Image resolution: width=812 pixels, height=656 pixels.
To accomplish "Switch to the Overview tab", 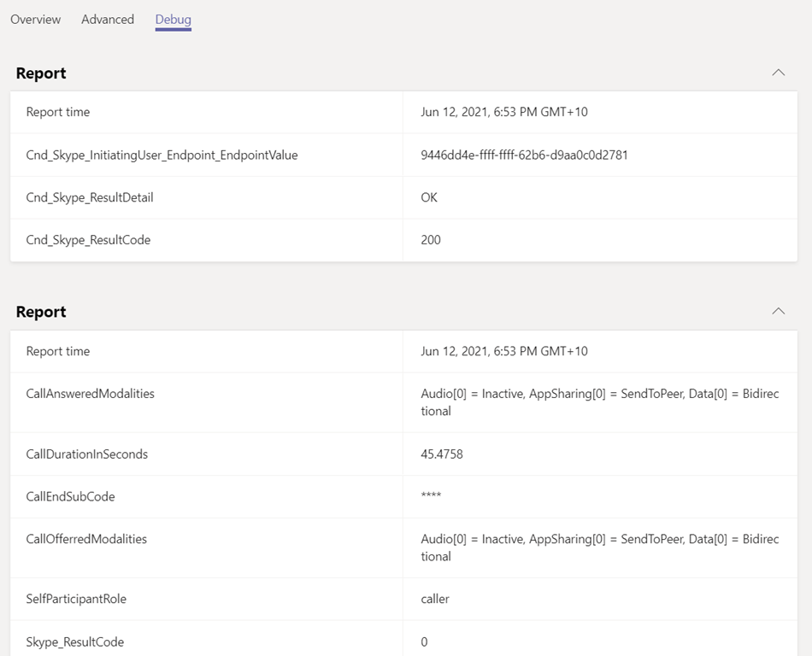I will [x=35, y=19].
